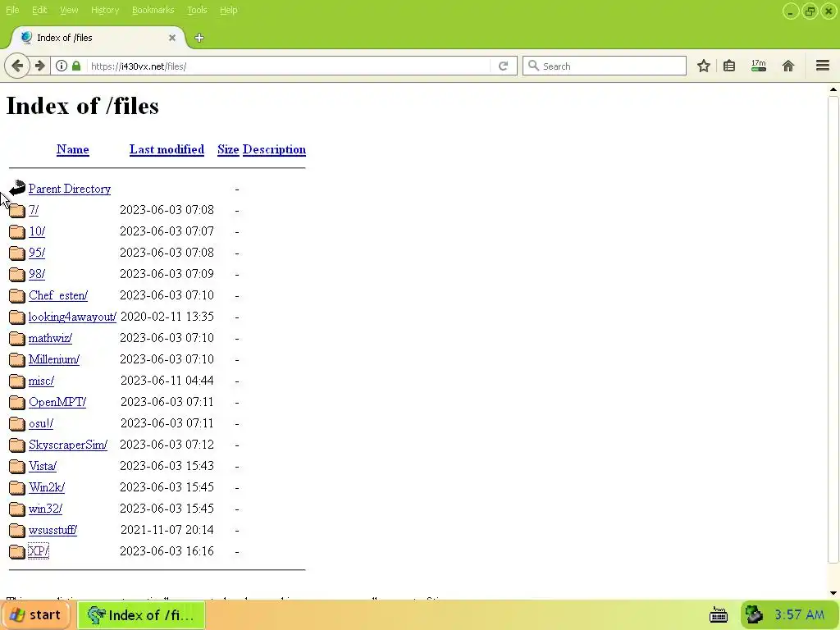The image size is (840, 630).
Task: Select the Index of /files browser tab
Action: click(x=98, y=38)
